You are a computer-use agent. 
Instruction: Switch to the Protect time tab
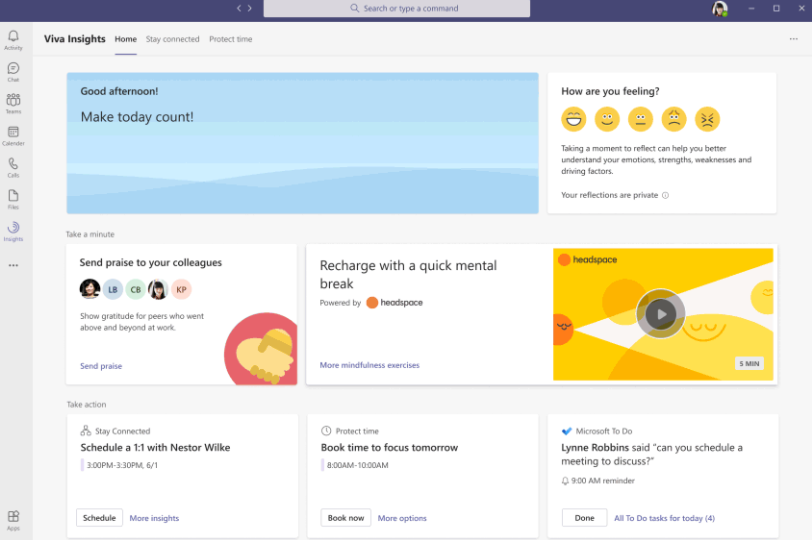pyautogui.click(x=230, y=39)
